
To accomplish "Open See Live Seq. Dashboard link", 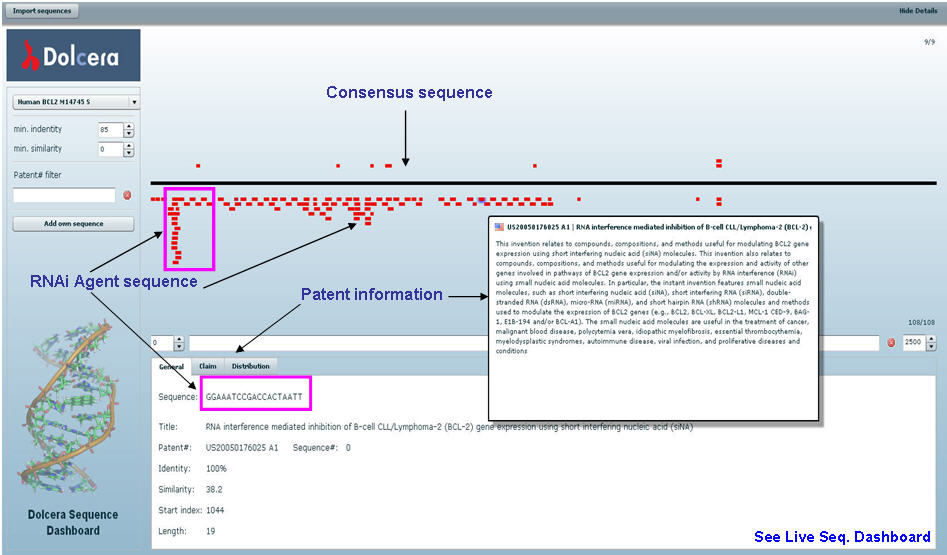I will coord(842,538).
